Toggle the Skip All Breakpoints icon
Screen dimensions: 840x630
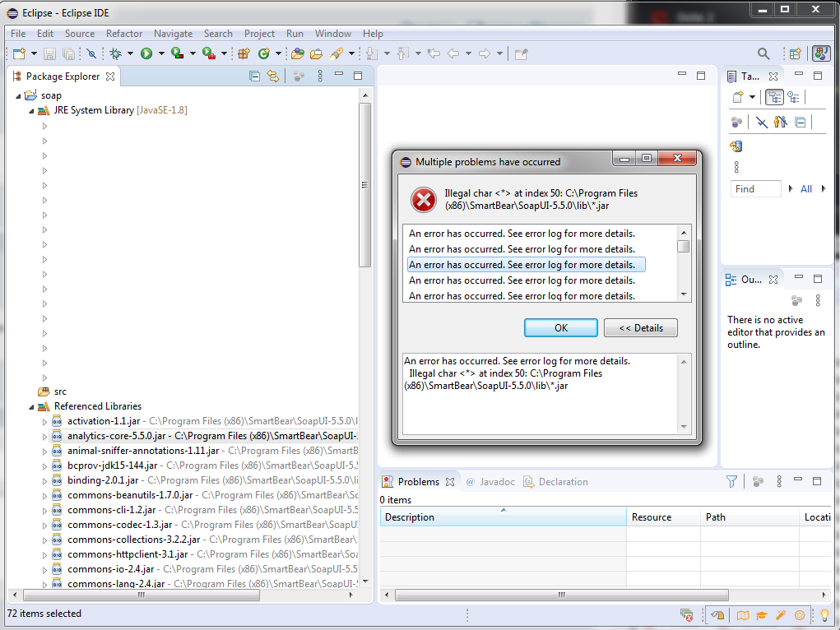(x=91, y=53)
